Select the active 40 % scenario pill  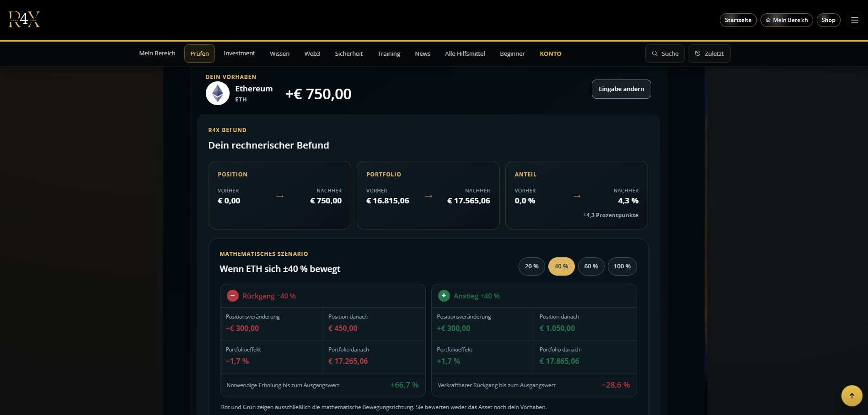[561, 266]
